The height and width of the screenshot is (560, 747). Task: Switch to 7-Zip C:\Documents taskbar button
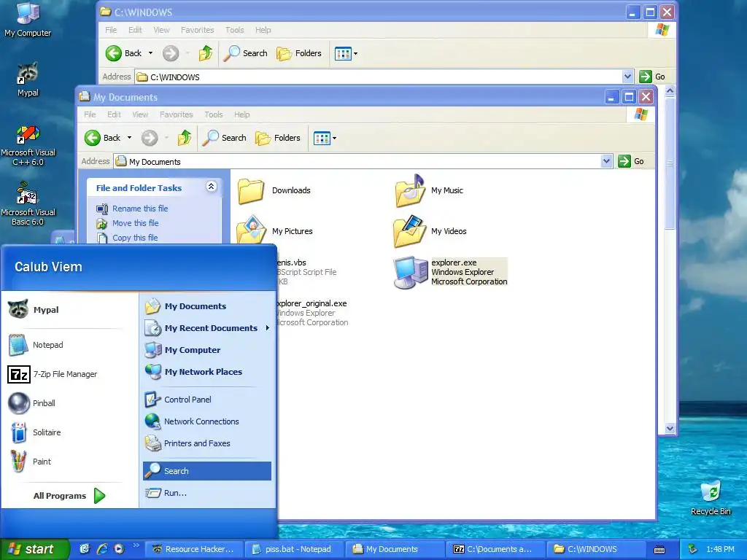(495, 549)
